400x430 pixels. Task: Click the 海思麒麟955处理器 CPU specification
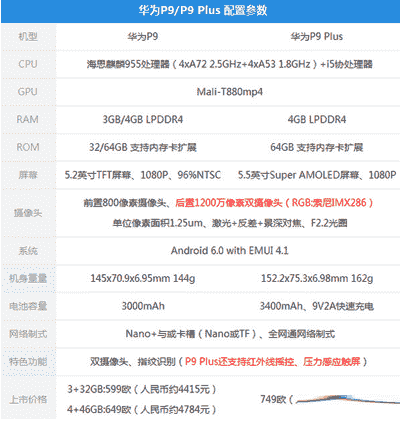click(229, 64)
